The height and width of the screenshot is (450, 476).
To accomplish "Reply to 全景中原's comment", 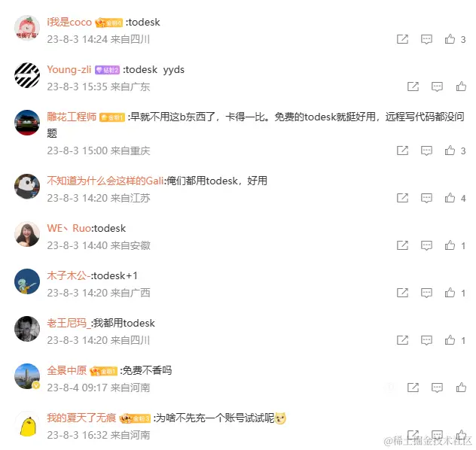I will point(437,388).
